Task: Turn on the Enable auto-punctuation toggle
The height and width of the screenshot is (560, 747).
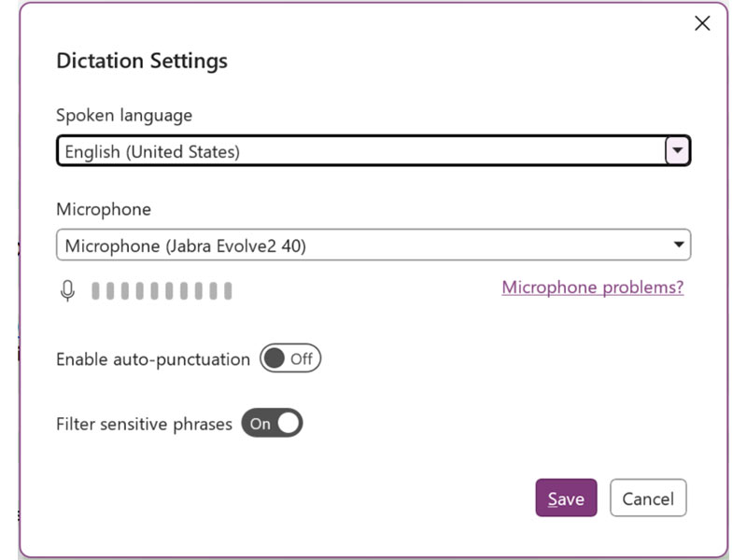Action: pyautogui.click(x=290, y=358)
